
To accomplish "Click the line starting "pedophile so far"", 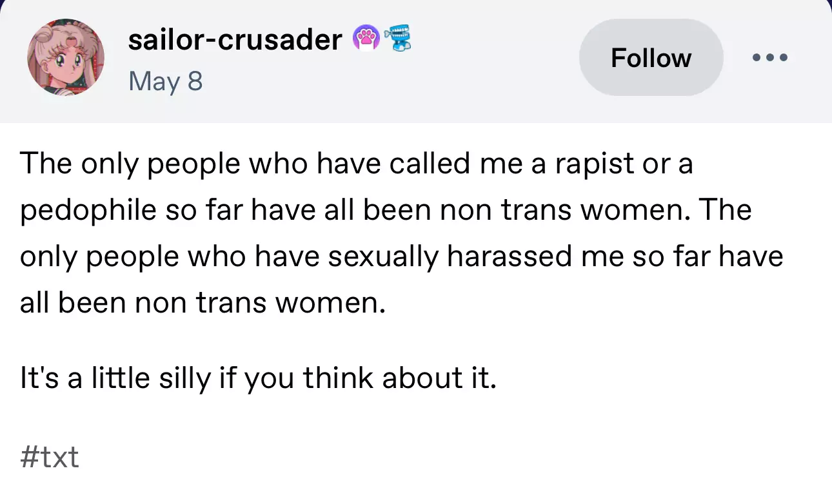I will pyautogui.click(x=386, y=210).
